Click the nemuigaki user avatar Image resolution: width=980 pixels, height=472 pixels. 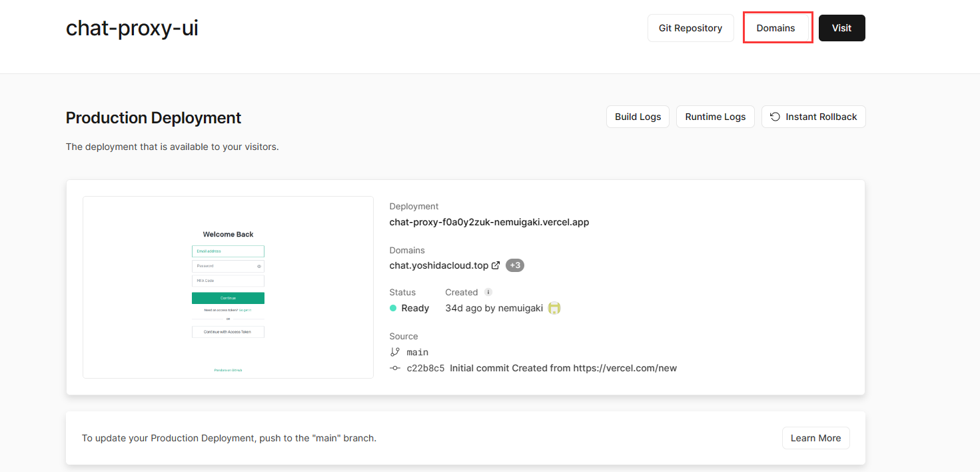554,308
